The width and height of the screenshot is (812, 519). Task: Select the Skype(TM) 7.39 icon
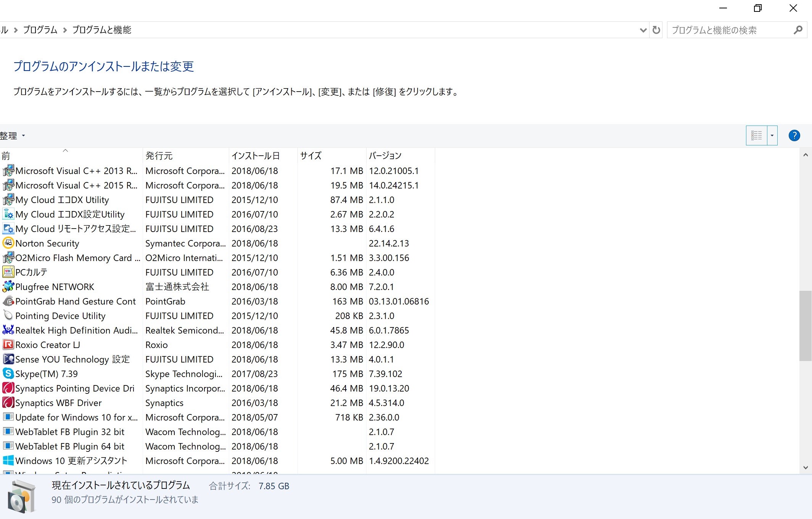[8, 374]
